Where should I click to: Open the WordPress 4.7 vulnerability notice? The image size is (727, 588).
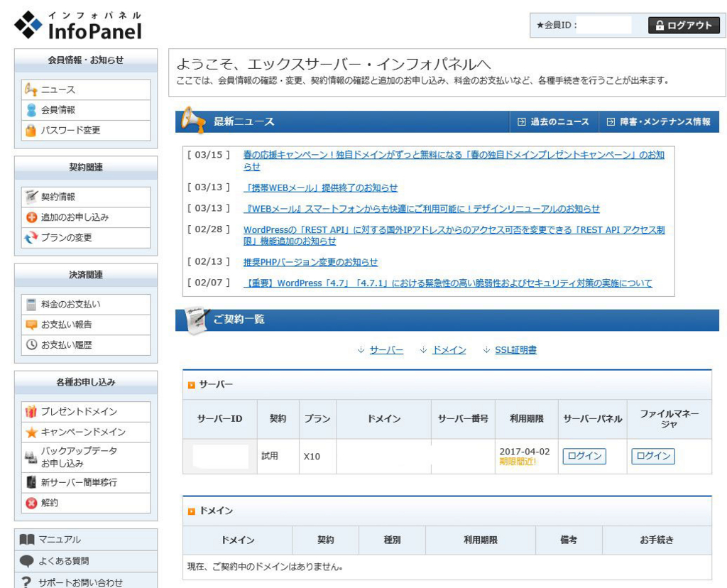coord(448,283)
